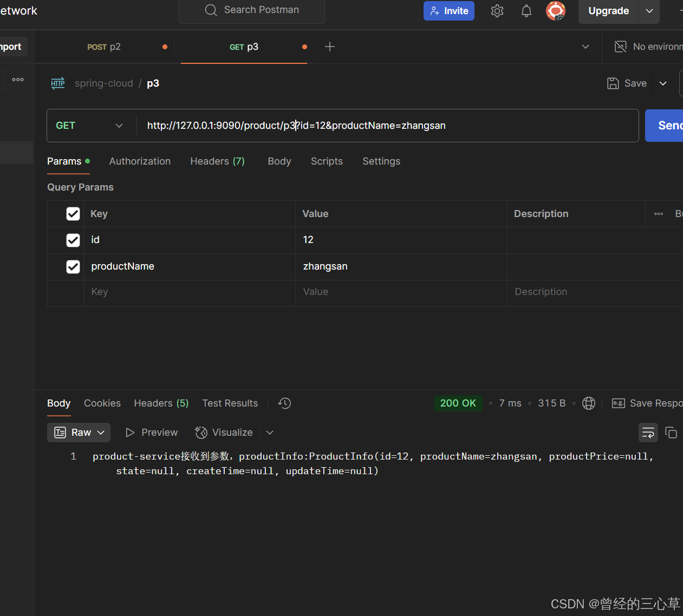Open the Params tab
This screenshot has width=683, height=616.
point(68,161)
